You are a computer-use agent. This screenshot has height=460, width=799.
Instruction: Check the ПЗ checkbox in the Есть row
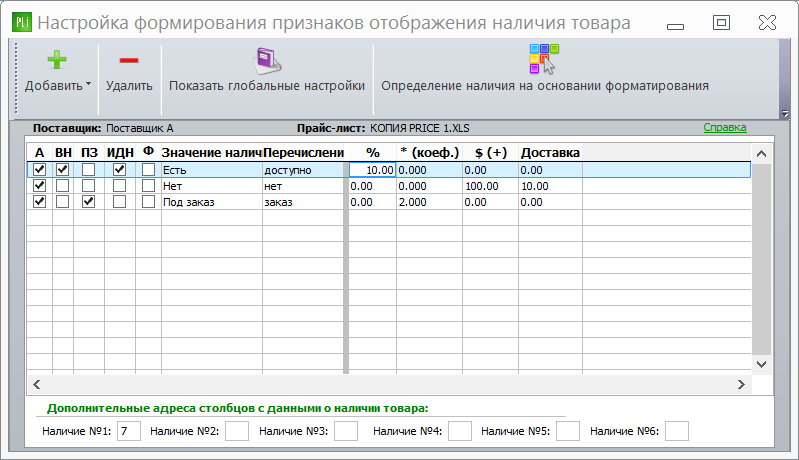click(88, 170)
